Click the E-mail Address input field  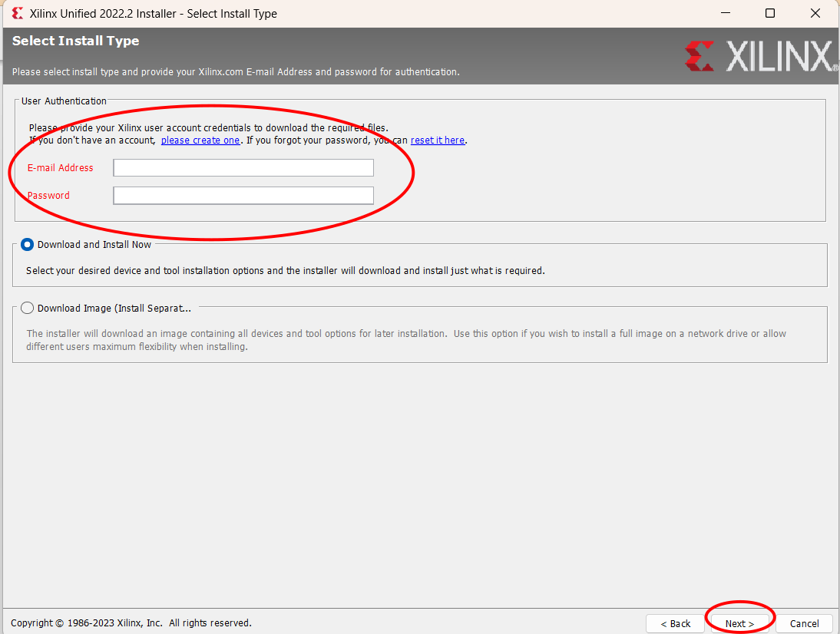tap(243, 167)
